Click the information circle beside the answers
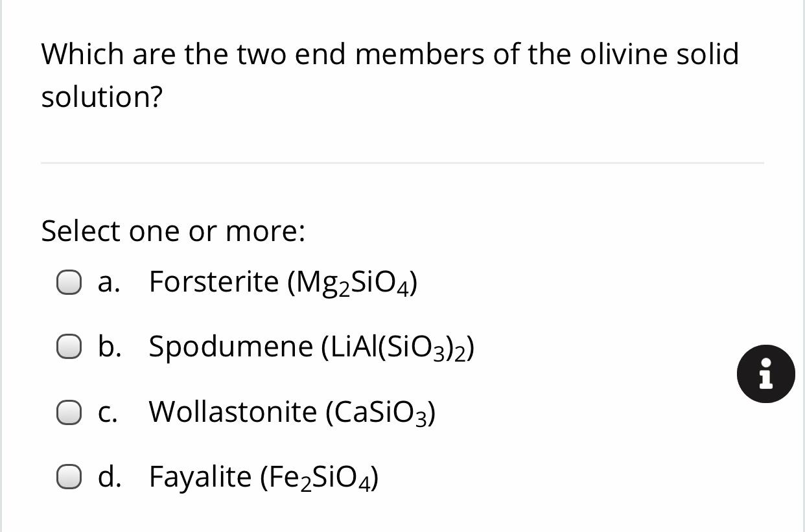This screenshot has height=532, width=805. click(766, 374)
